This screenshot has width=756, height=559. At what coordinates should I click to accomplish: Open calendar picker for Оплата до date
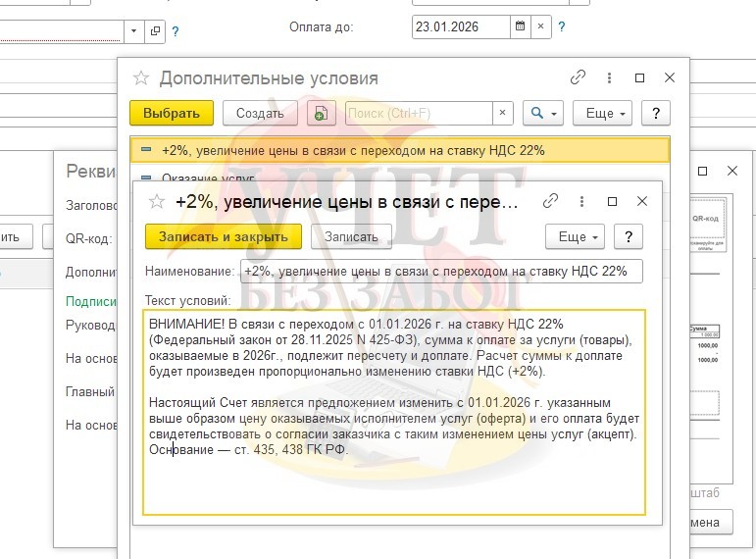(520, 27)
